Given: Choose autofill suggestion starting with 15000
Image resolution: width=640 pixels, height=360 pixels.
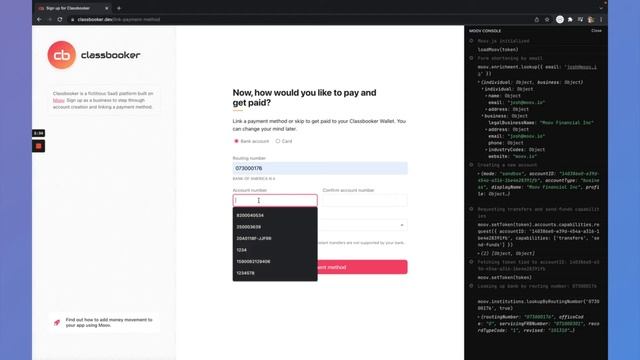Looking at the screenshot, I should (x=275, y=262).
